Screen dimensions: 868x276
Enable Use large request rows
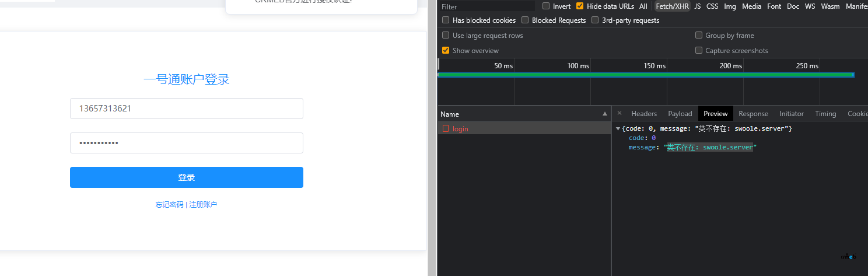click(446, 35)
